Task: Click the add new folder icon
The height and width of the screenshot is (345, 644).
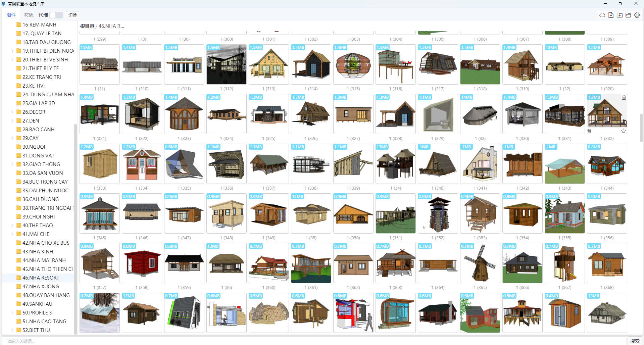Action: (620, 15)
